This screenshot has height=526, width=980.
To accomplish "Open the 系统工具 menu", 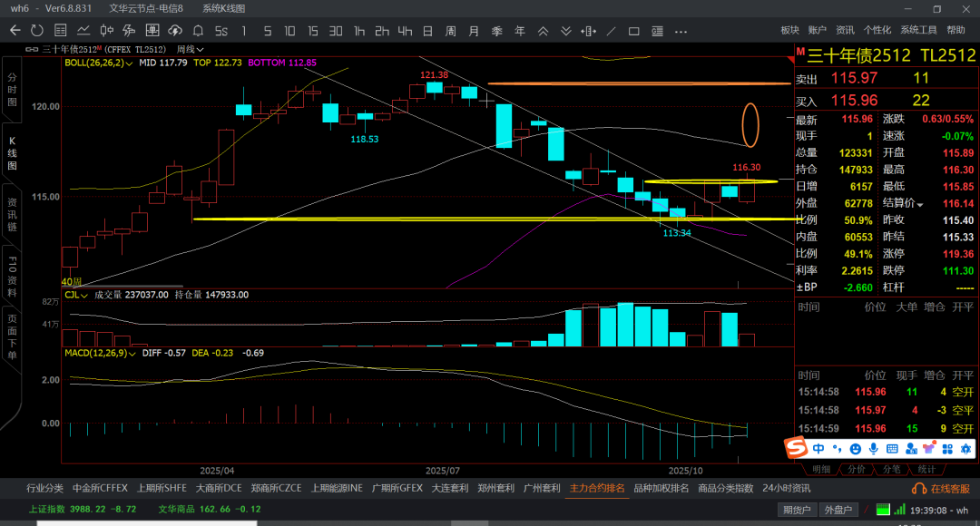I will click(x=918, y=30).
